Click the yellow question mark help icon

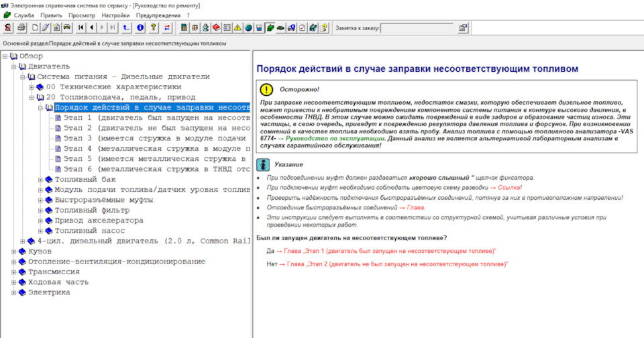(154, 27)
